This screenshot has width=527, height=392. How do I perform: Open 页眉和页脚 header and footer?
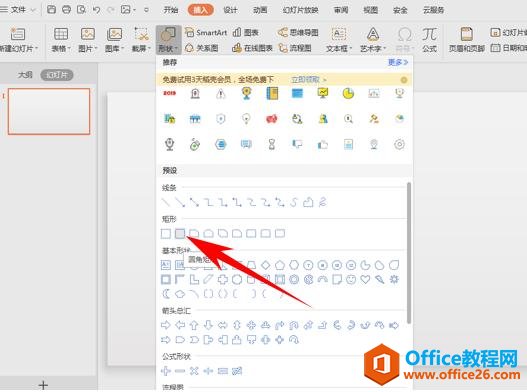(467, 40)
